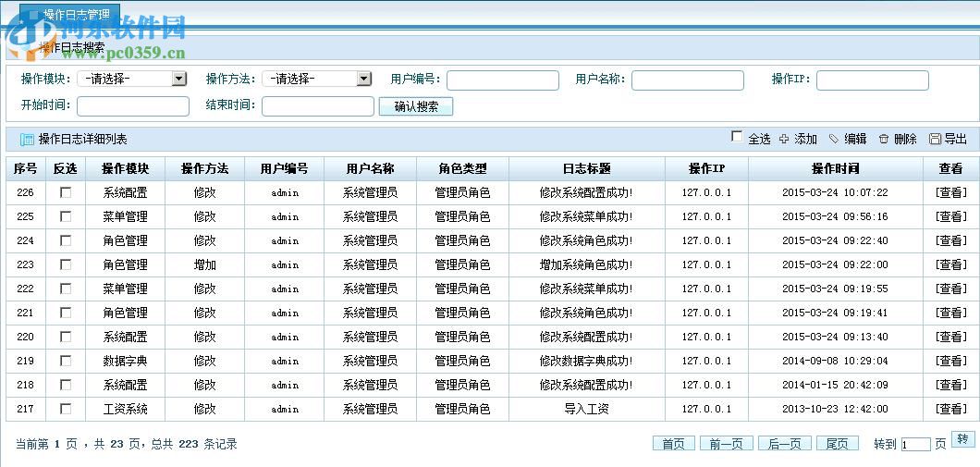Click the 工资系统 module cell
The image size is (980, 467).
pos(125,409)
